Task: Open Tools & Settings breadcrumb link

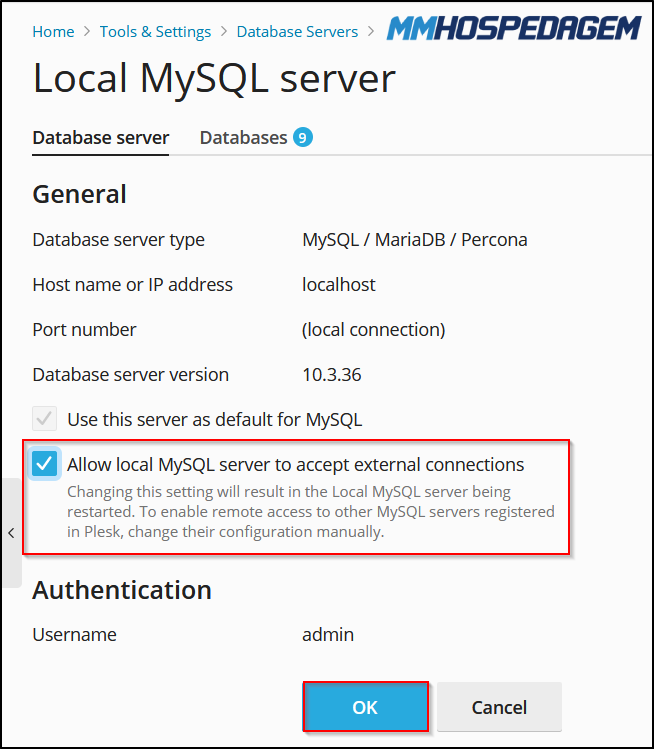Action: tap(155, 32)
